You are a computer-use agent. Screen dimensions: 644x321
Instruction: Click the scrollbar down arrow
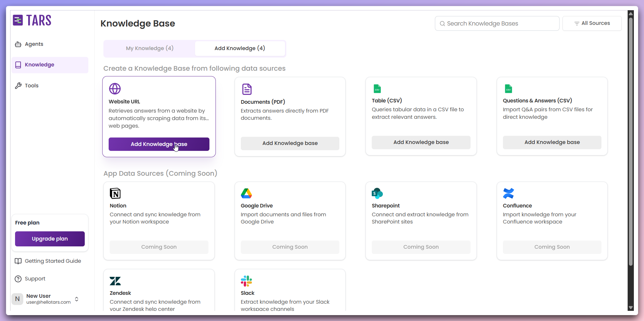click(631, 308)
